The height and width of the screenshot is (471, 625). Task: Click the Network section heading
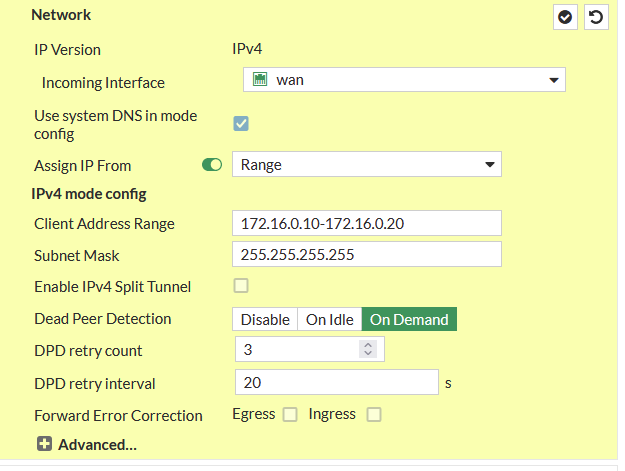61,15
